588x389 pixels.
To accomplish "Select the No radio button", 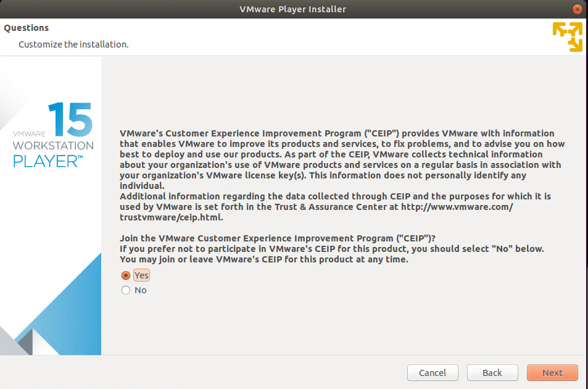I will click(125, 290).
